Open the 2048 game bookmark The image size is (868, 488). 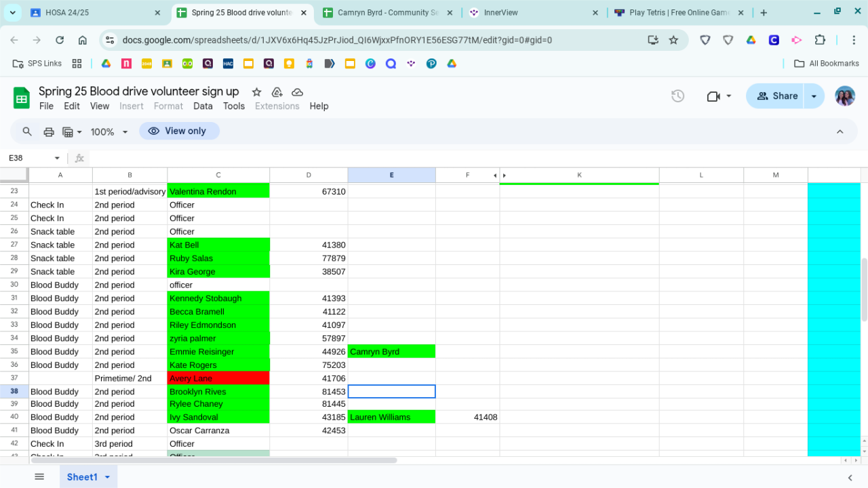click(x=146, y=64)
